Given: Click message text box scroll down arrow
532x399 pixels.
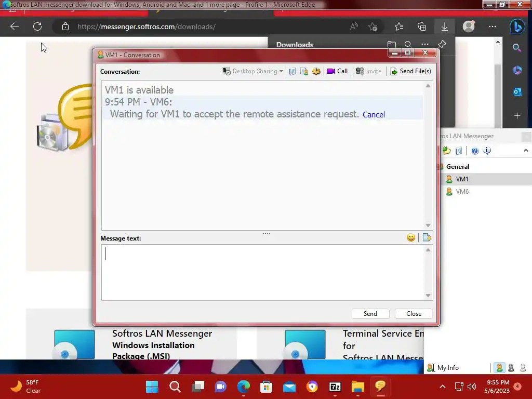Looking at the screenshot, I should tap(428, 296).
